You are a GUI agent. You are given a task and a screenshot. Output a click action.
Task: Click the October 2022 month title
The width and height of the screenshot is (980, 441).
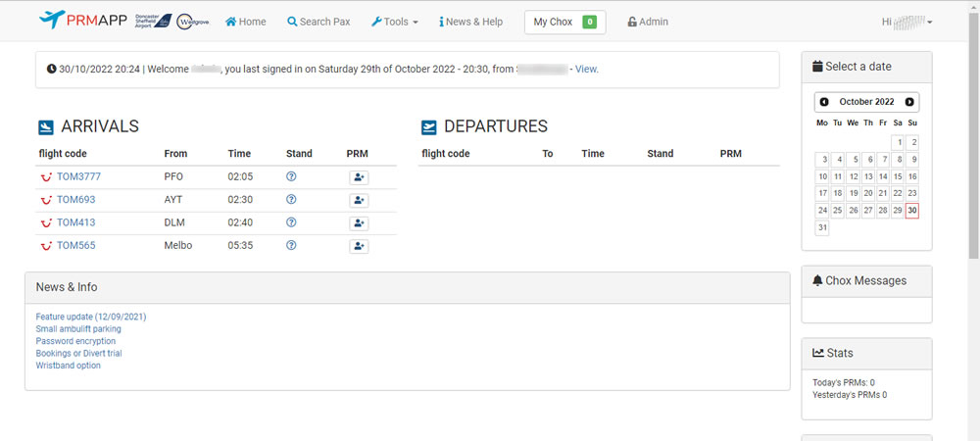[867, 102]
